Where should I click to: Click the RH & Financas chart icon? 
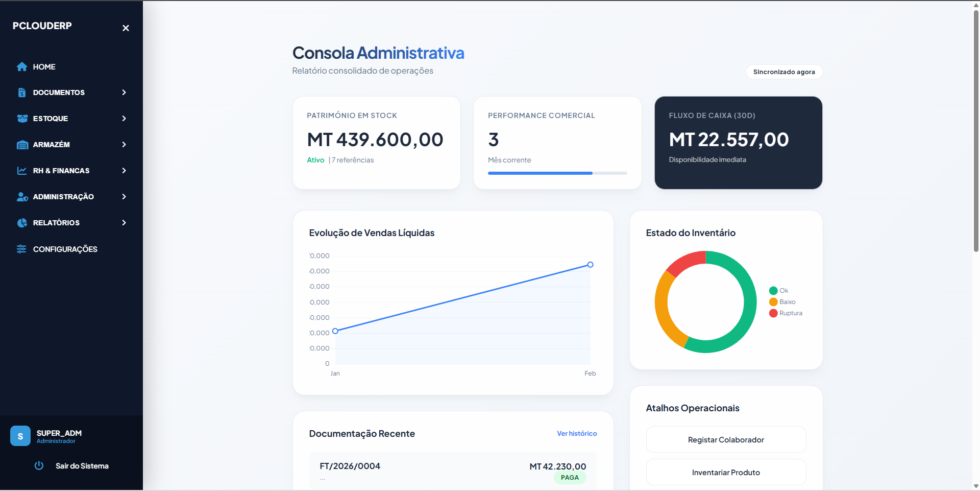[22, 171]
